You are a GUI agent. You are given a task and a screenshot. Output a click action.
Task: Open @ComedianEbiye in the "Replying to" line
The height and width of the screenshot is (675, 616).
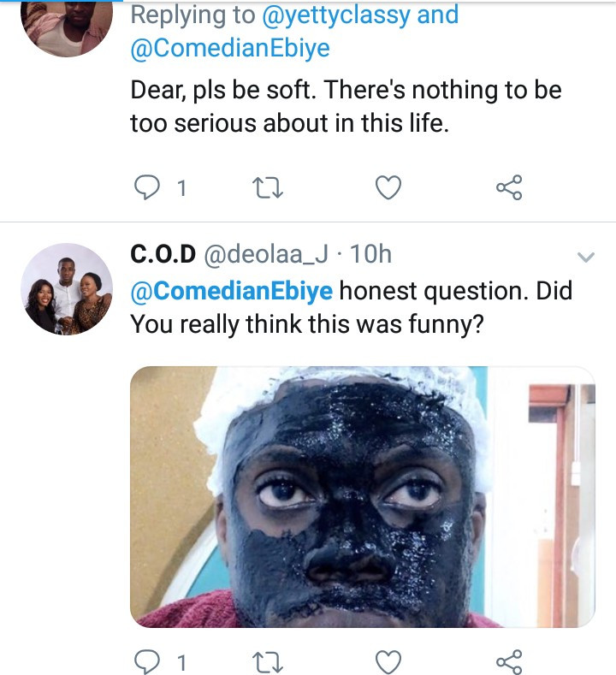(229, 49)
